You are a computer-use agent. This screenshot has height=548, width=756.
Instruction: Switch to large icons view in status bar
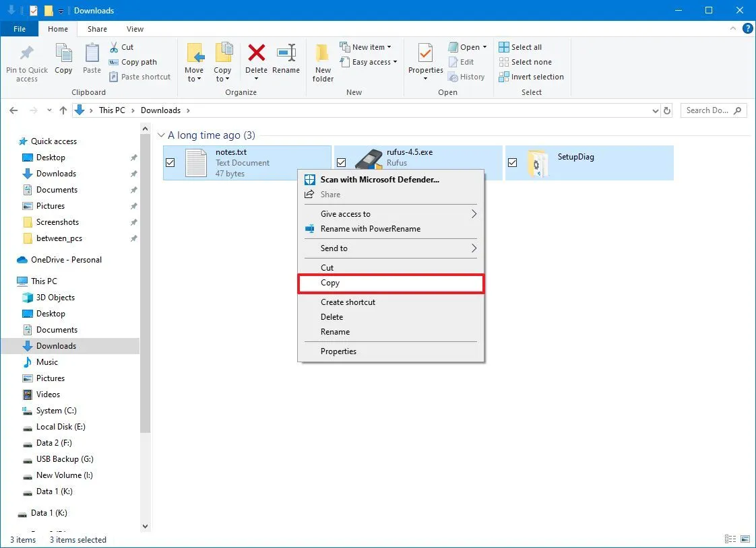(745, 539)
